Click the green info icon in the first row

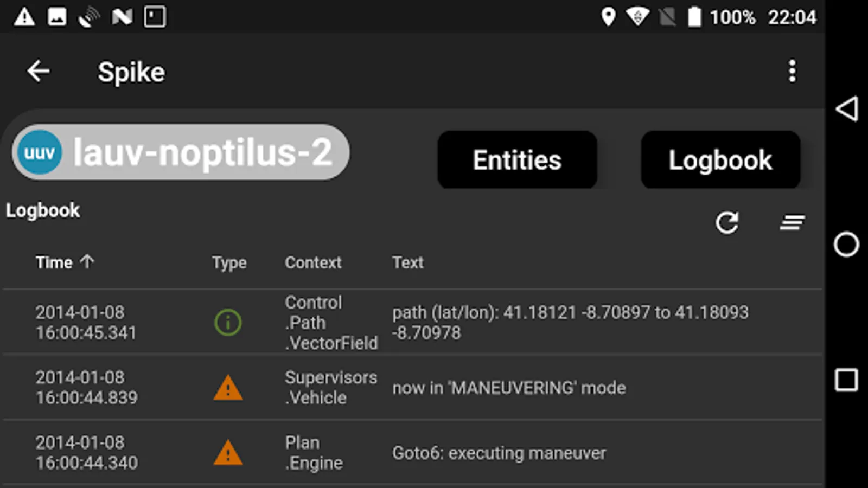click(228, 323)
